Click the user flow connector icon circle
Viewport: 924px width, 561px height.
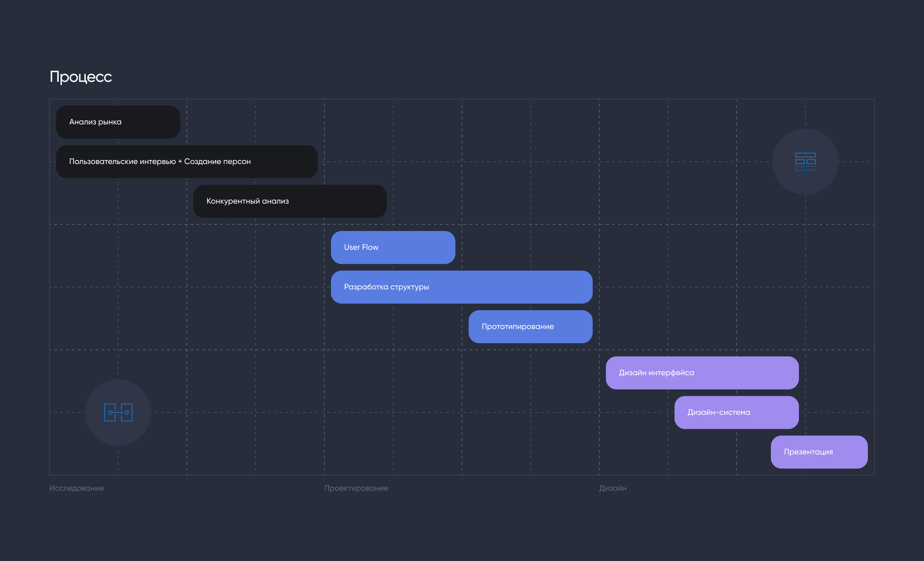(118, 412)
